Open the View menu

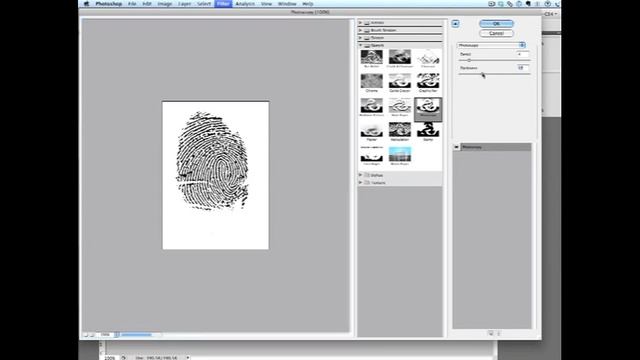pos(267,4)
